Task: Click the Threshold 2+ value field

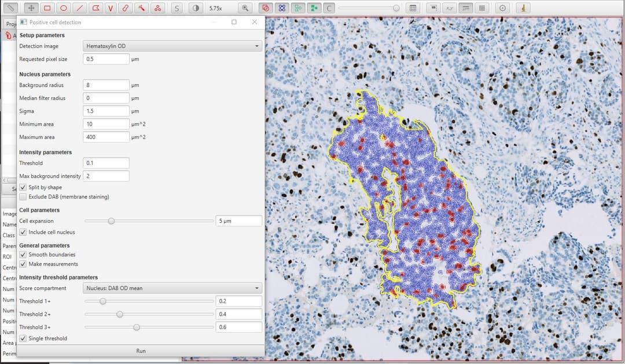Action: pyautogui.click(x=239, y=314)
